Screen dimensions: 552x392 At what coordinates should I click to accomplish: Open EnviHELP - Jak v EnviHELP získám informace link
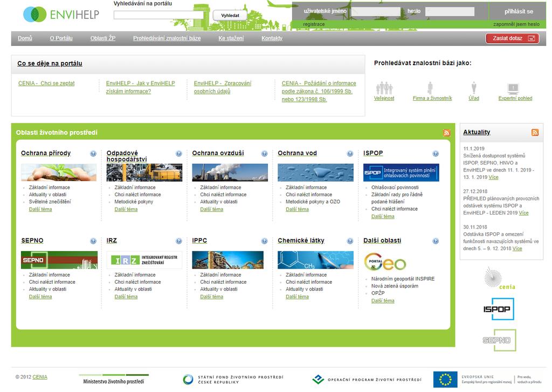pos(140,87)
